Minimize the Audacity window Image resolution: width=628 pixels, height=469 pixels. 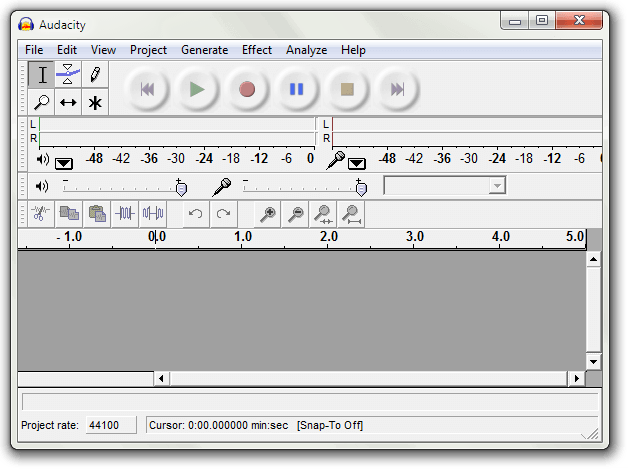(515, 20)
